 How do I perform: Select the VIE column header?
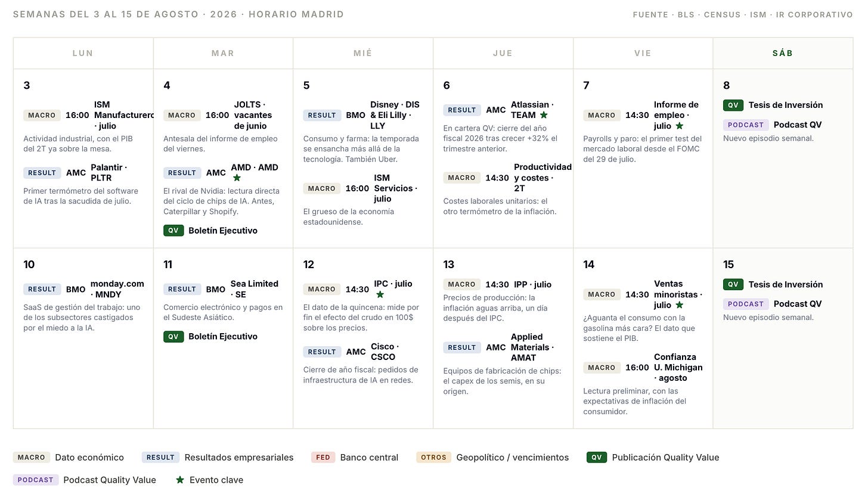point(643,53)
